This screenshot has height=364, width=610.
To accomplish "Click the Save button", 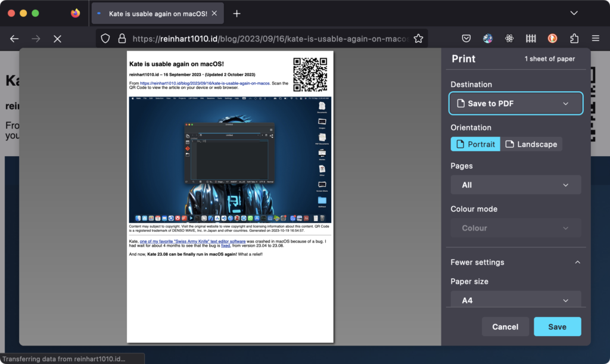I will (x=557, y=326).
